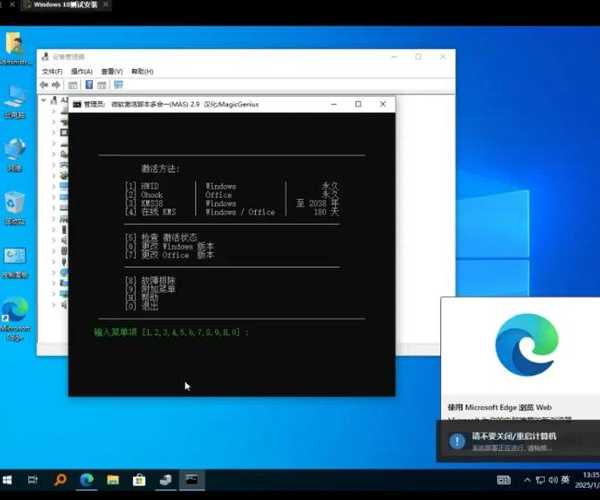Click the taskbar search icon

[x=61, y=480]
